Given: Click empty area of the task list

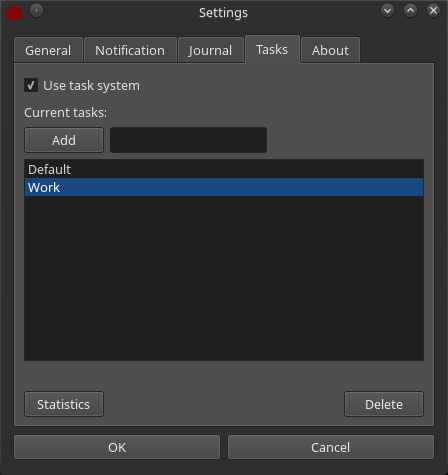Looking at the screenshot, I should [x=224, y=278].
